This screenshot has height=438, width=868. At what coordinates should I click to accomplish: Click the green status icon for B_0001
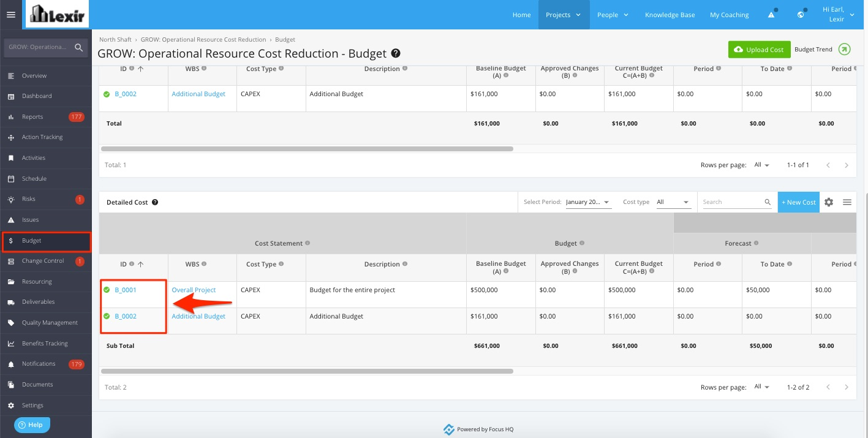click(107, 290)
